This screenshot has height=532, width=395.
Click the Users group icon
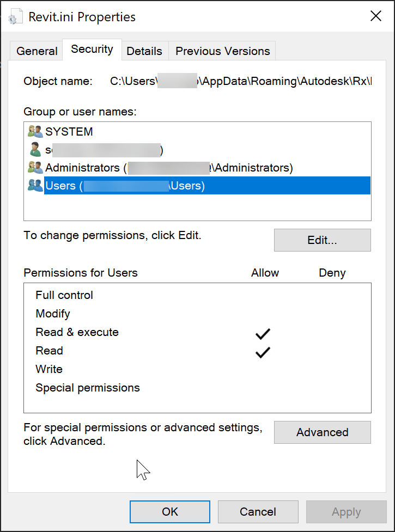tap(35, 186)
